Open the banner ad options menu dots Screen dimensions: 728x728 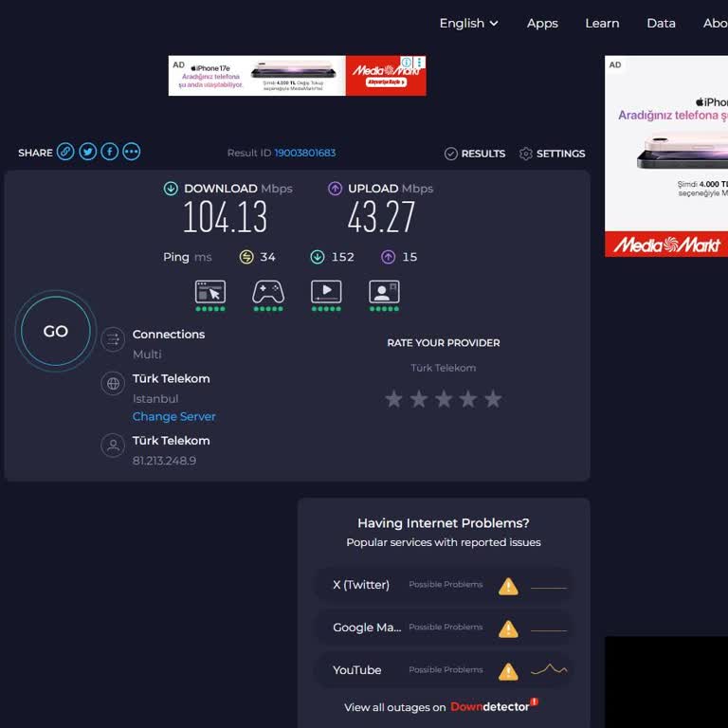[419, 63]
